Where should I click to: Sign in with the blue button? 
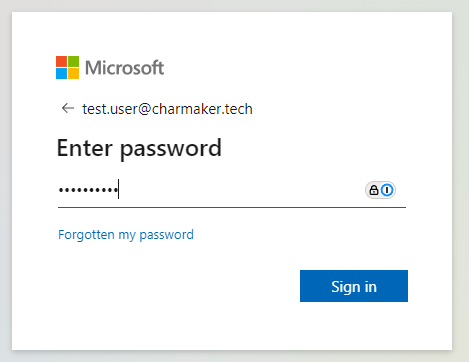pyautogui.click(x=354, y=286)
